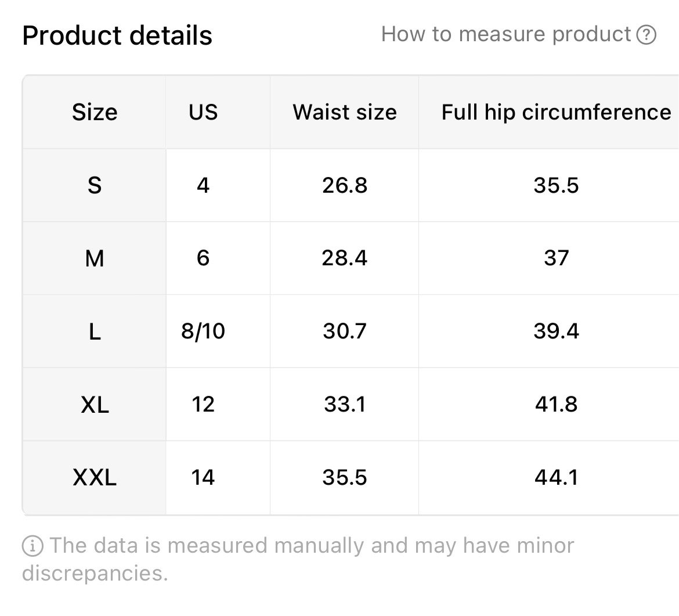Select the Full hip circumference header
This screenshot has height=616, width=679.
click(556, 112)
